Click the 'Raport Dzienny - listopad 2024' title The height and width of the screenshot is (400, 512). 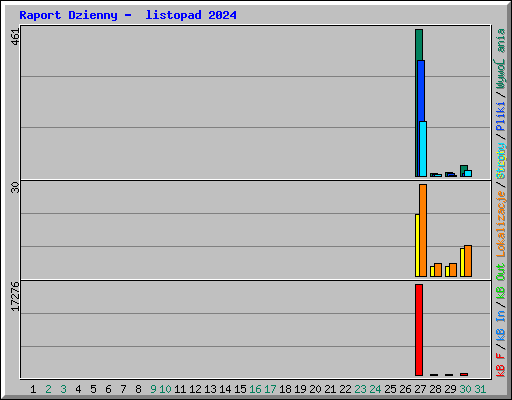(x=128, y=15)
